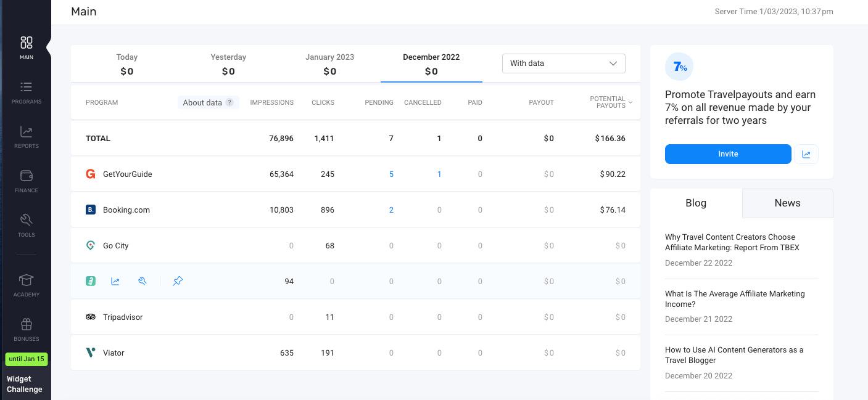The width and height of the screenshot is (868, 400).
Task: Click the About data button
Action: [x=209, y=103]
